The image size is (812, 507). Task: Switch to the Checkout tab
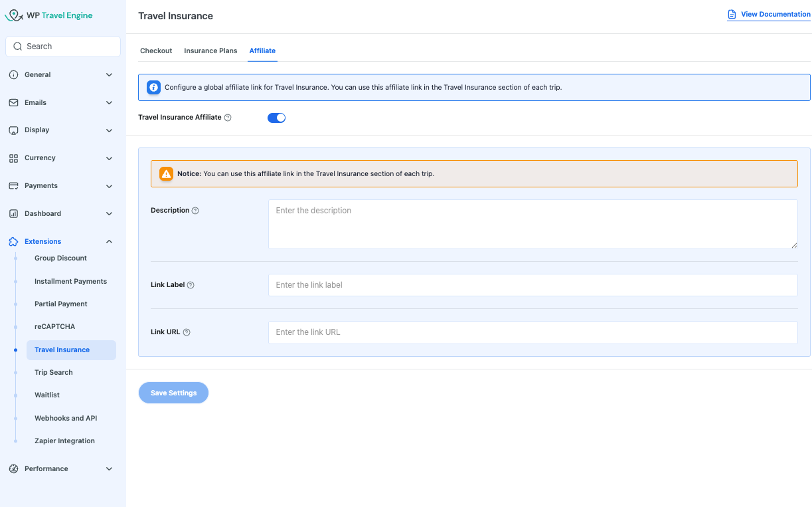pyautogui.click(x=156, y=51)
